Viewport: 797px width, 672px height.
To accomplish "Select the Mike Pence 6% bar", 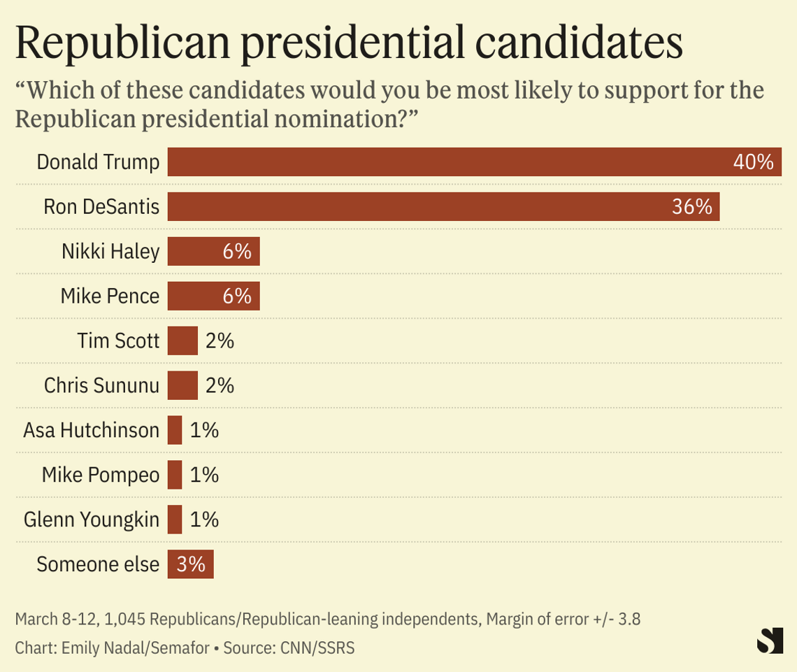I will (213, 296).
